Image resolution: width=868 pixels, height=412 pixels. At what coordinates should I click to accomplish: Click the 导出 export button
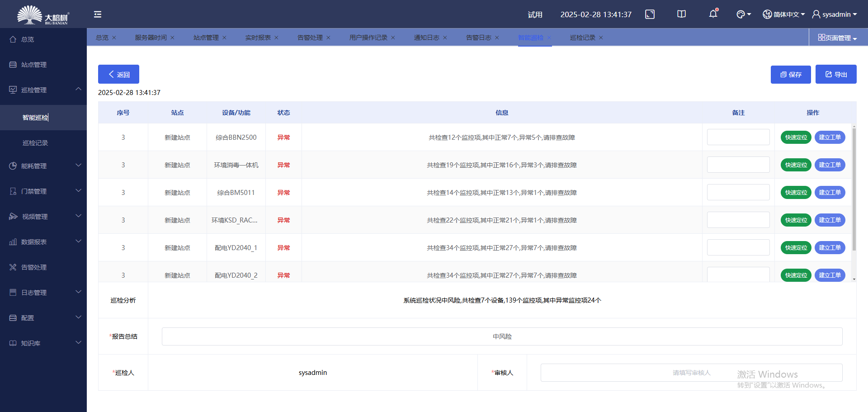coord(836,74)
